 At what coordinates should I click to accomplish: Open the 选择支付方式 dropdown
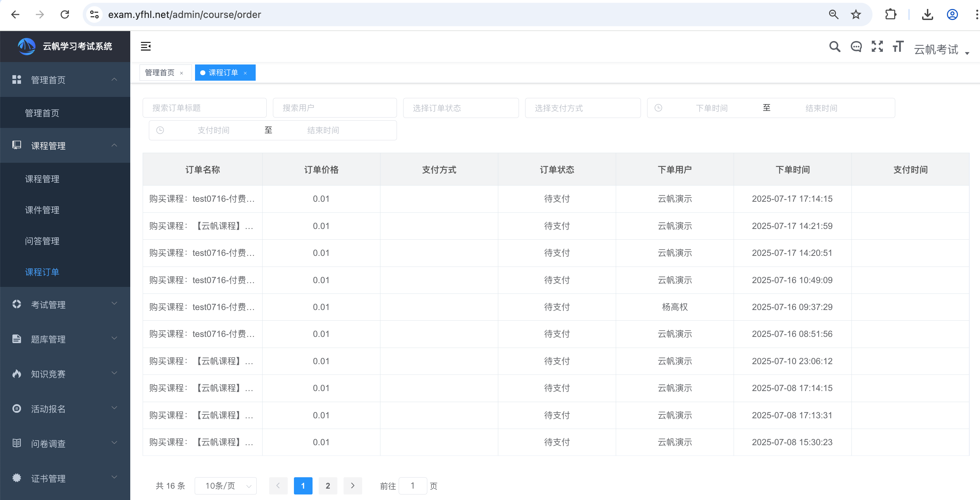click(x=582, y=108)
